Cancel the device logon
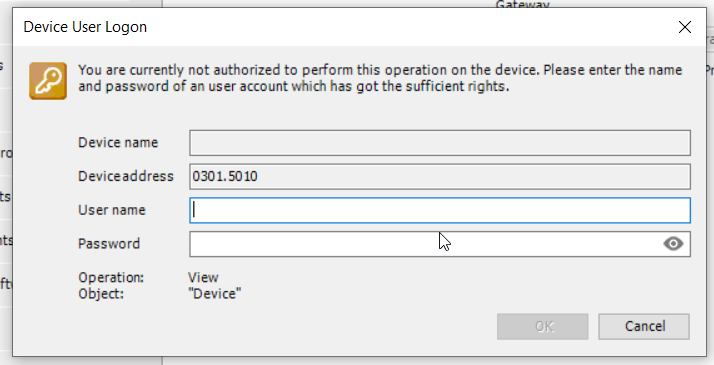This screenshot has width=714, height=365. 644,326
